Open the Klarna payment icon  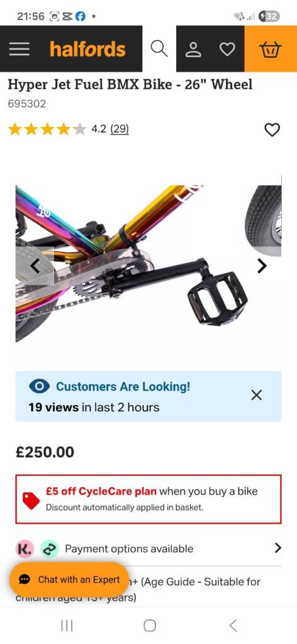[x=24, y=548]
